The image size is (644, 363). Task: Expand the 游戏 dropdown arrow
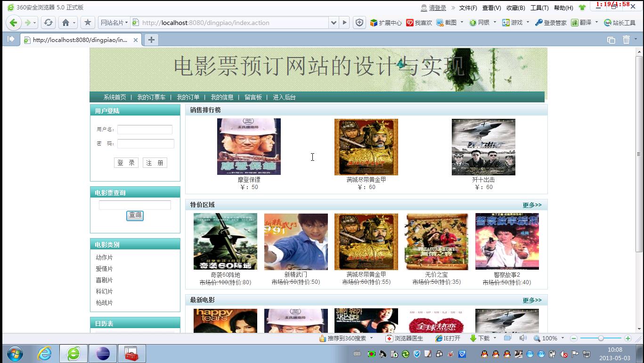528,22
